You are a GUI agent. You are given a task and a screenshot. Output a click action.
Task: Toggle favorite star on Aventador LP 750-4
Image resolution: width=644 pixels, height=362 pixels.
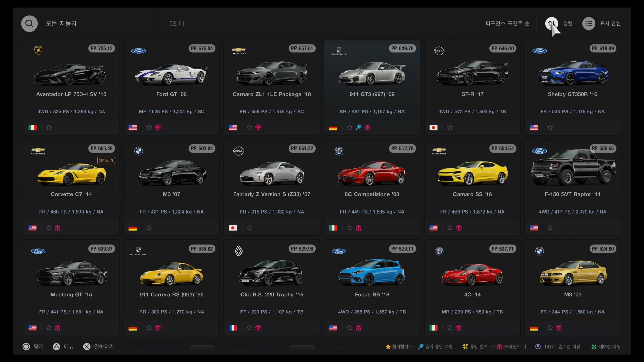49,127
